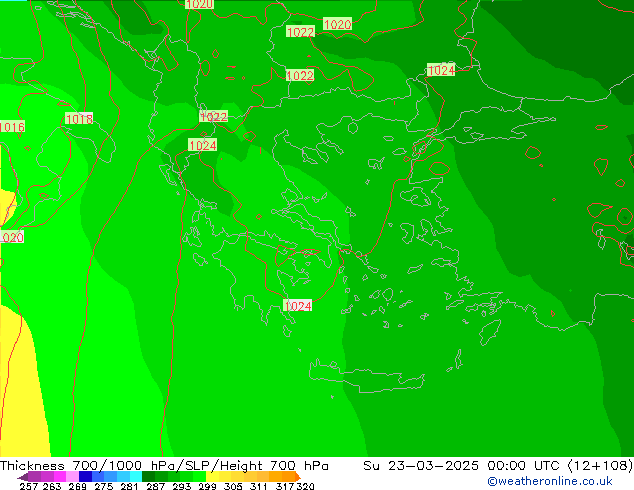
Task: Click the 'Su 23-03-2025 00:00 UTC' date text
Action: (x=461, y=465)
